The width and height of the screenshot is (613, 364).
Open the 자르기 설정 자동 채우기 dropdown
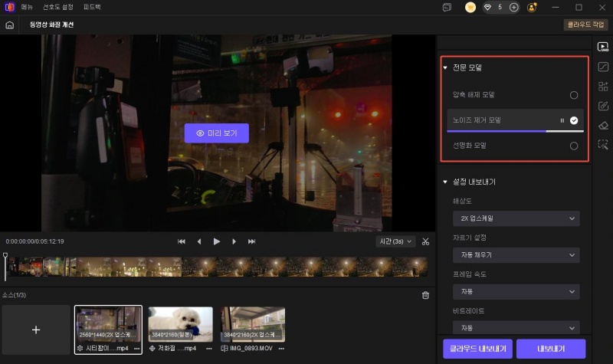click(x=516, y=255)
